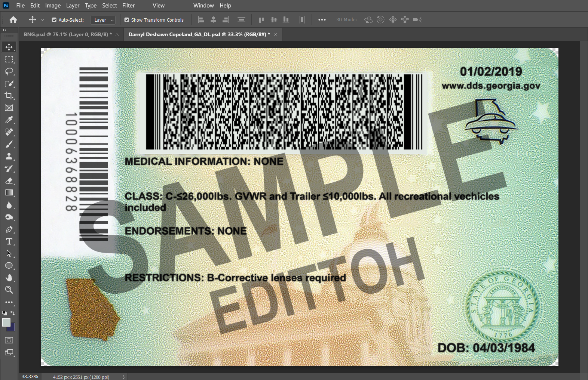Open the status bar info arrow menu
Image resolution: width=588 pixels, height=380 pixels.
pos(123,377)
